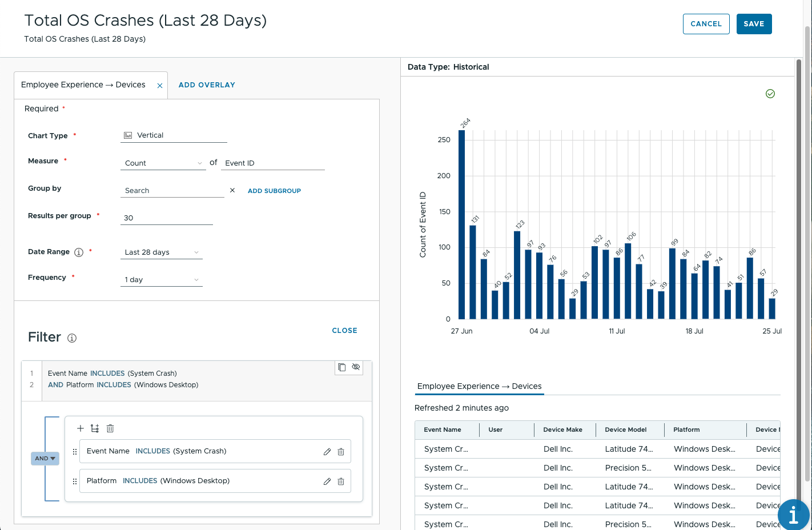Edit the Event Name filter rule
812x530 pixels.
[x=327, y=452]
